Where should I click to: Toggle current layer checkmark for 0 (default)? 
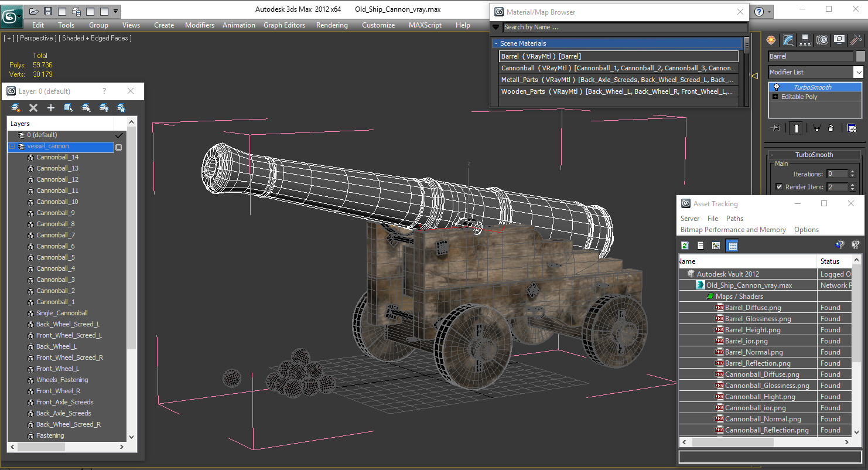119,135
